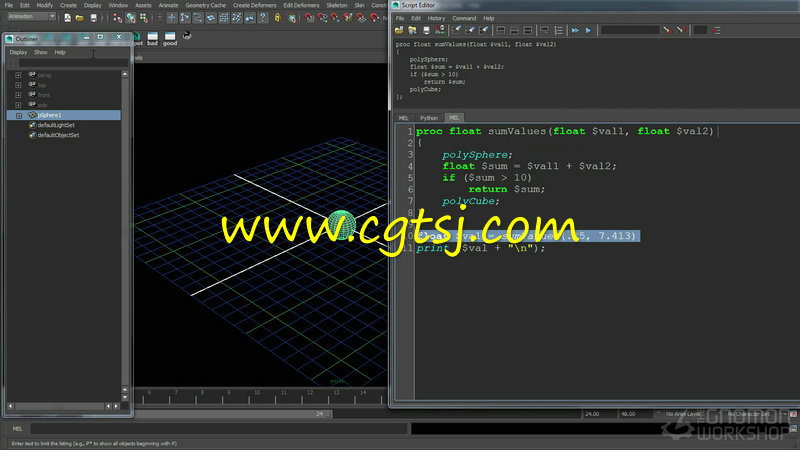Toggle the handles selection mask plus icon

pyautogui.click(x=171, y=18)
